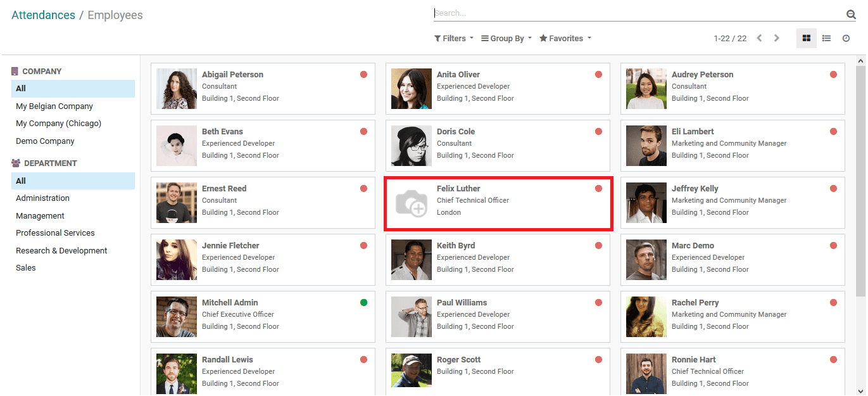Click Felix Luther's camera placeholder image

tap(412, 203)
